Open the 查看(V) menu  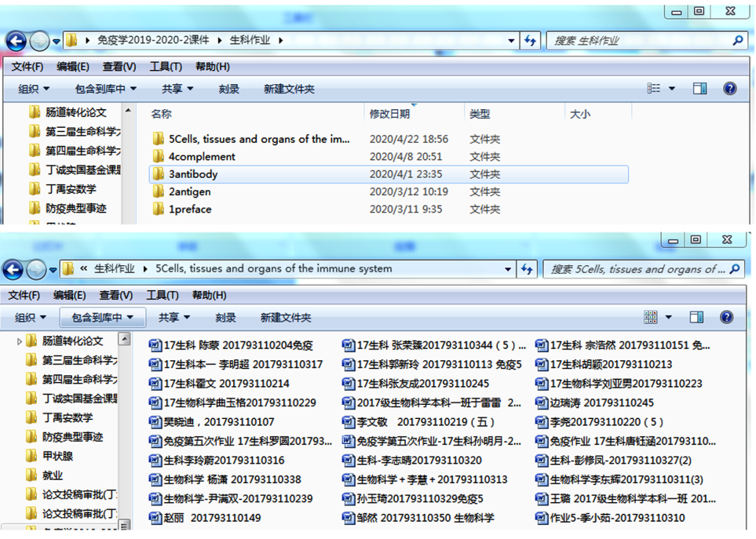click(x=115, y=67)
